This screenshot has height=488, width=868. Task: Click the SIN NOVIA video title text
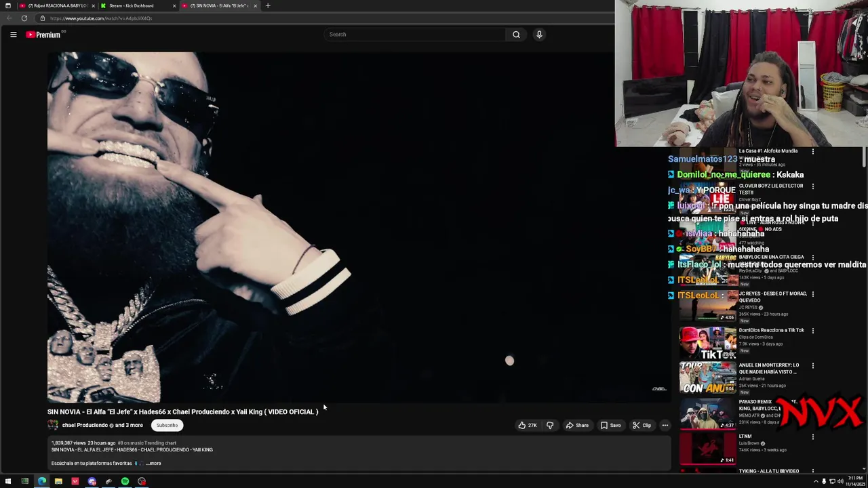pos(182,412)
